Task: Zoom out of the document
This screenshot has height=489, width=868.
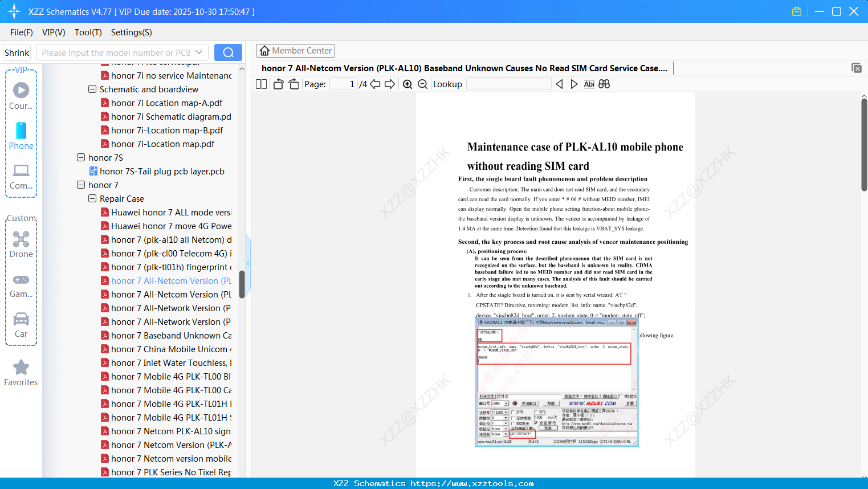Action: (x=423, y=84)
